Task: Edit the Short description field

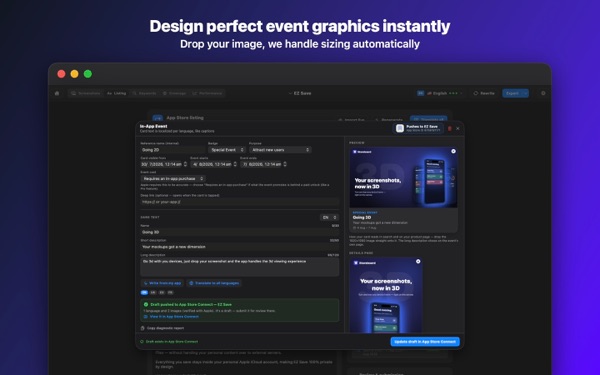Action: [240, 247]
